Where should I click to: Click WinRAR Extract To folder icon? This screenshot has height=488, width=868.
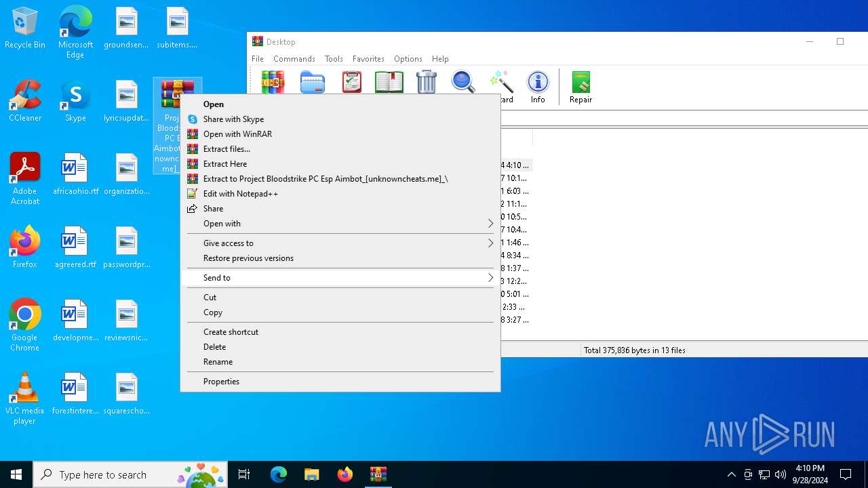[313, 82]
